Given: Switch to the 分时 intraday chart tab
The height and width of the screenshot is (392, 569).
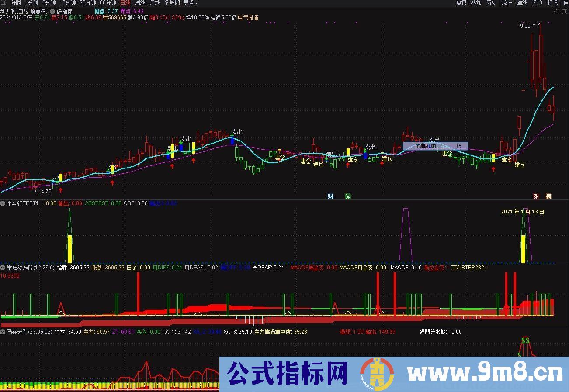Looking at the screenshot, I should [x=16, y=3].
